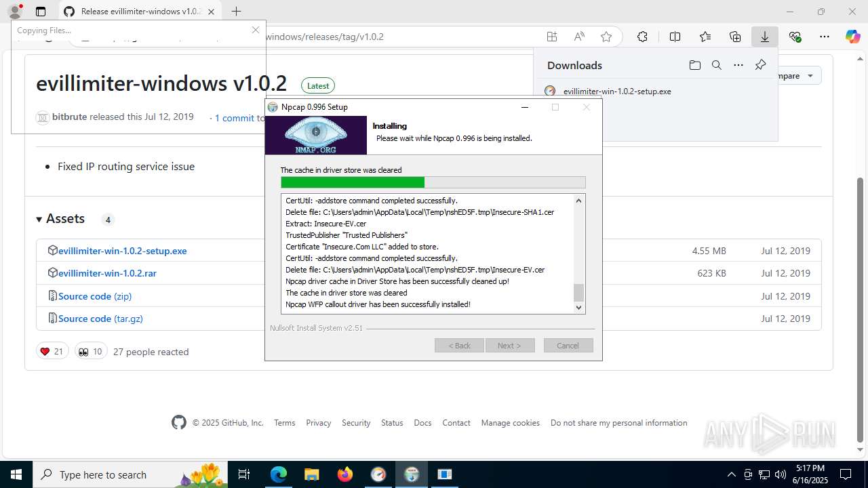
Task: Open evillimiter-win-1.0.2-setup.exe in Downloads panel
Action: pyautogui.click(x=617, y=91)
